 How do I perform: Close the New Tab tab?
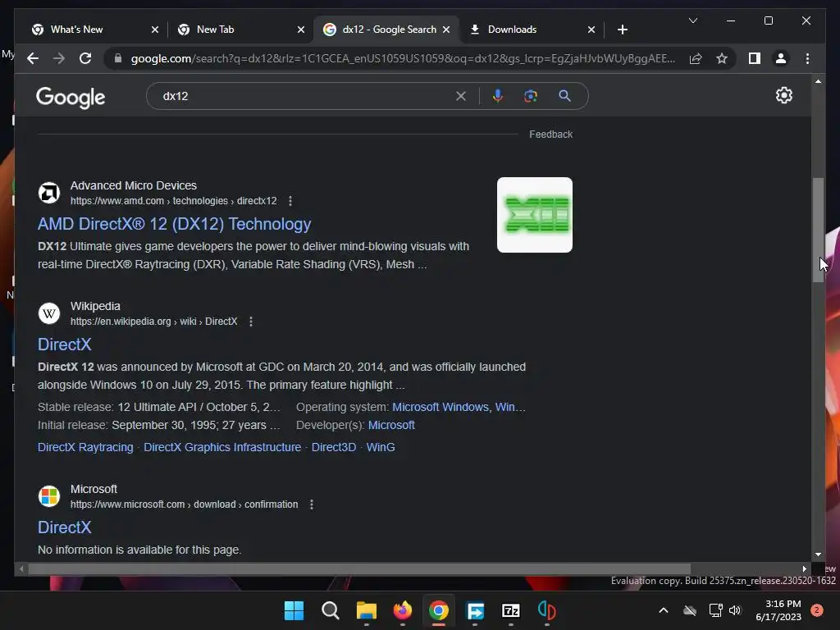pyautogui.click(x=301, y=30)
